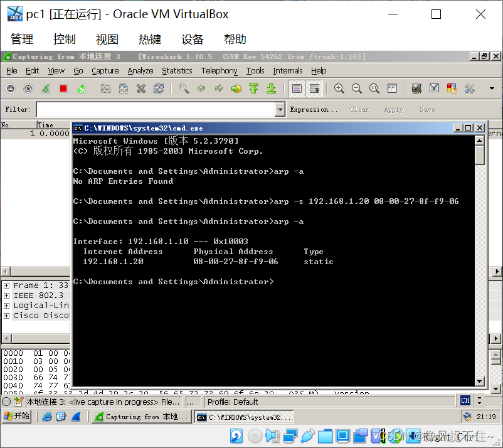Open toolbar overflow arrow
The width and height of the screenshot is (503, 448).
click(x=492, y=88)
